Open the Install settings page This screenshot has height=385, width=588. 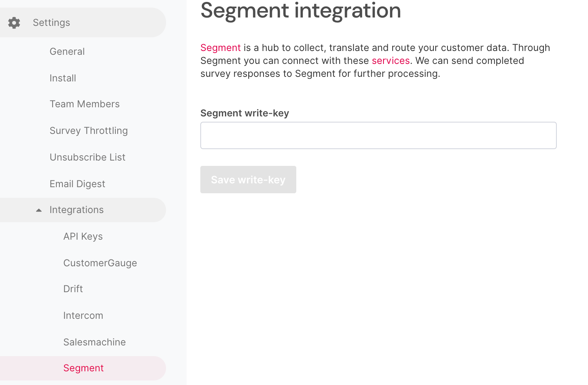click(63, 78)
